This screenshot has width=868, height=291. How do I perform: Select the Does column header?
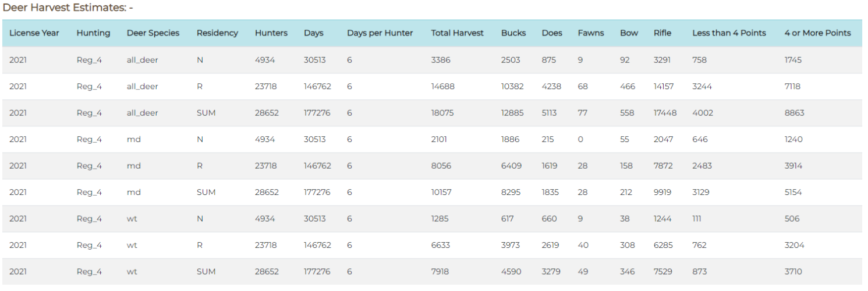[x=552, y=33]
